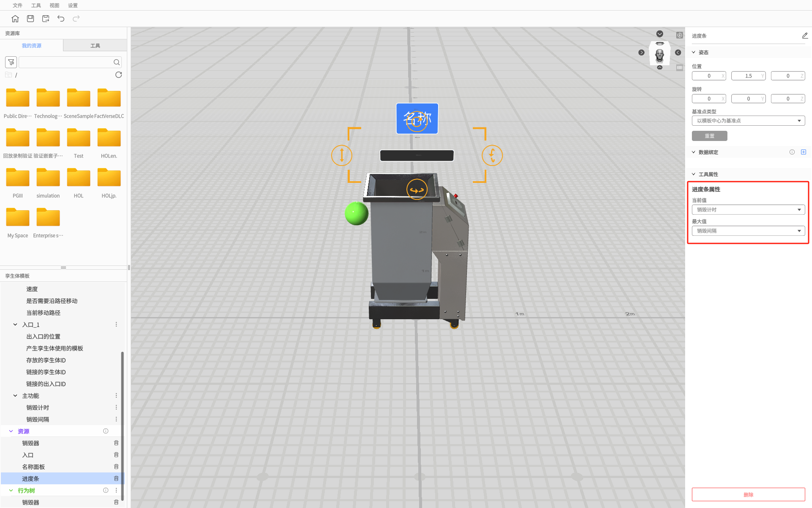Click the edit pencil icon beside 进度条 title
The width and height of the screenshot is (812, 508).
(x=804, y=36)
